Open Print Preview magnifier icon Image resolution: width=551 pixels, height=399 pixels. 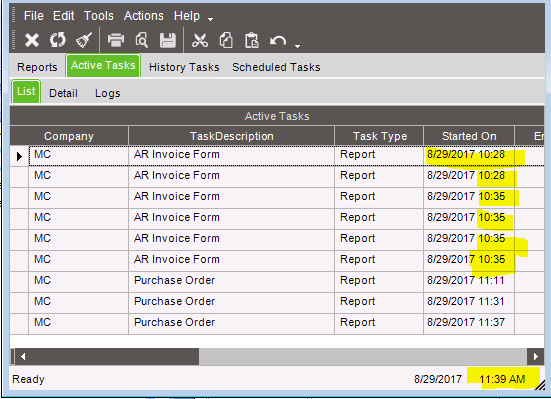(x=142, y=40)
